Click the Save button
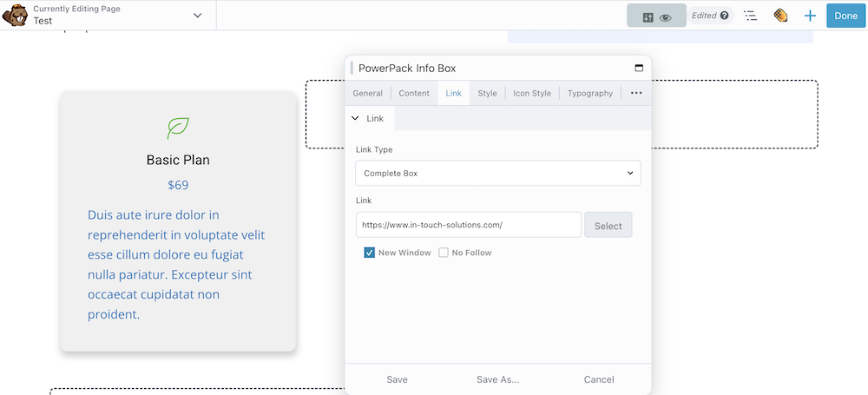The image size is (868, 395). click(x=397, y=379)
